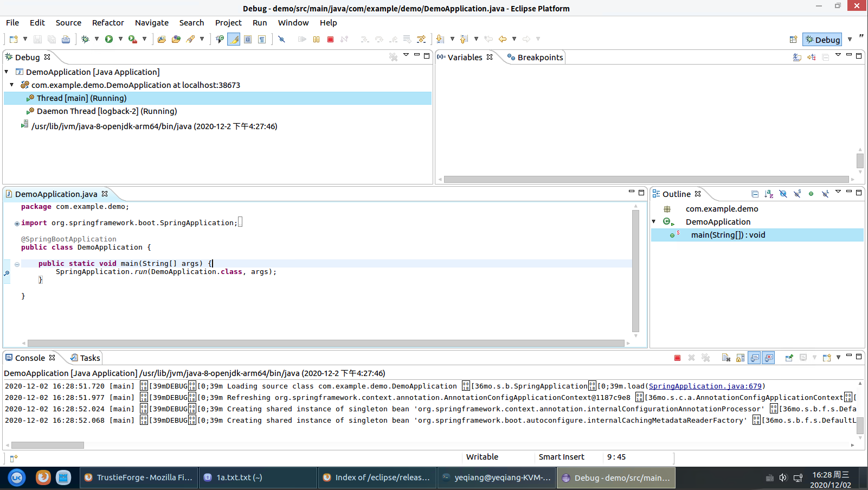Click the Search flashlight toolbar icon
The height and width of the screenshot is (490, 868).
(x=190, y=39)
